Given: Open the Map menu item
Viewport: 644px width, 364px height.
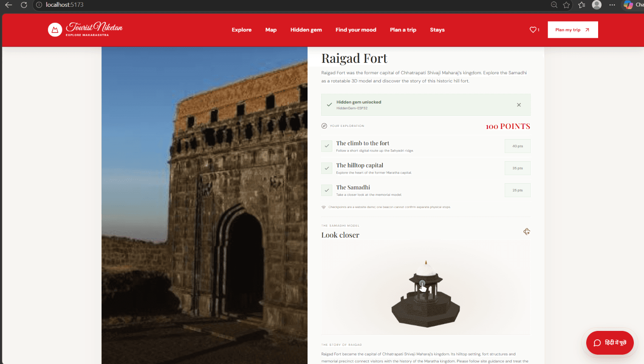Looking at the screenshot, I should pyautogui.click(x=271, y=30).
